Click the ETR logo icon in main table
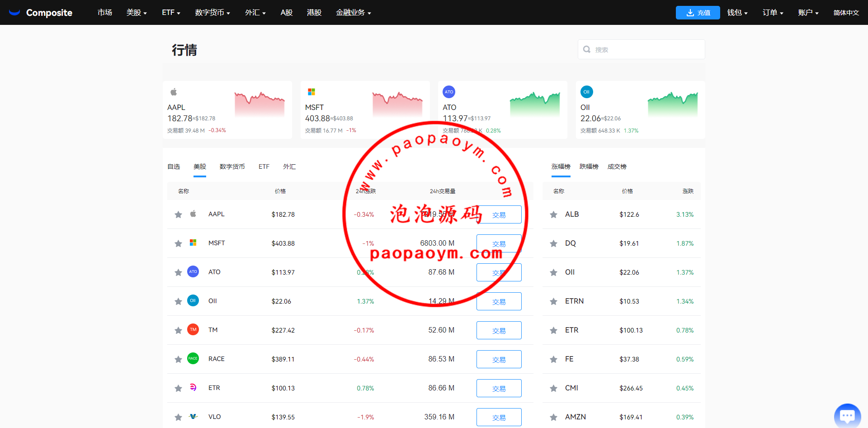Screen dimensions: 868x428 tap(193, 387)
